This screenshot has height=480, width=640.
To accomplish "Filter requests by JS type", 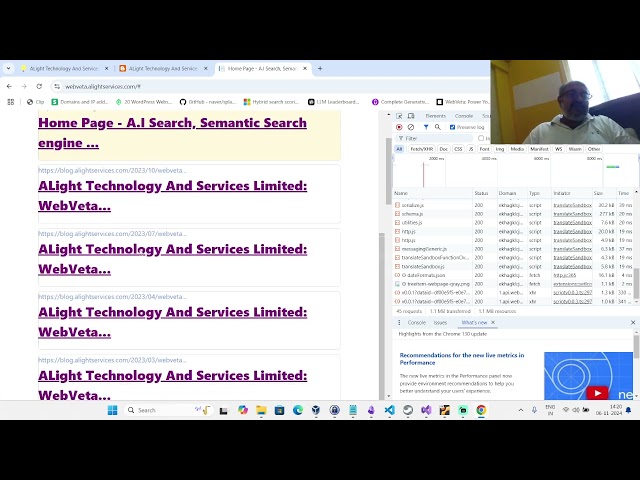I will tap(471, 149).
